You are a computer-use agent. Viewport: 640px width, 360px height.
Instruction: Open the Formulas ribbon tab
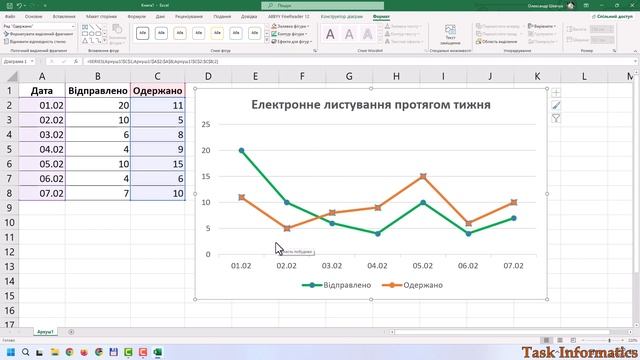(136, 17)
